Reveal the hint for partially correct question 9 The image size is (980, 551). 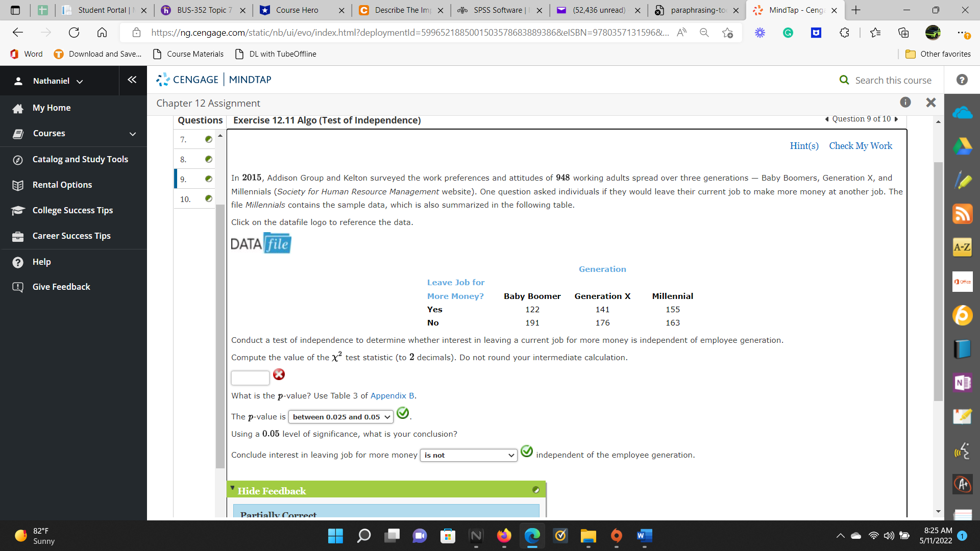point(804,146)
